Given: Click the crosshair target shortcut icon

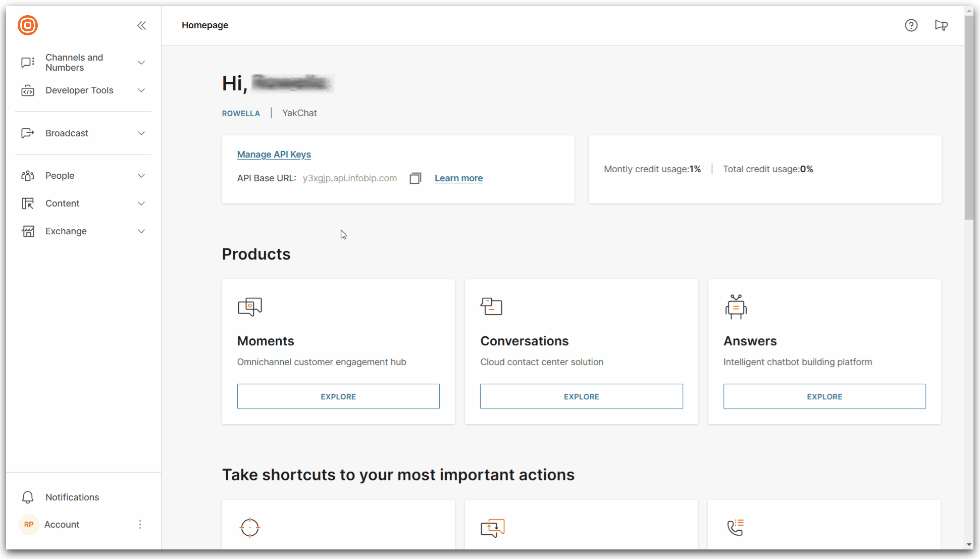Looking at the screenshot, I should (x=250, y=528).
